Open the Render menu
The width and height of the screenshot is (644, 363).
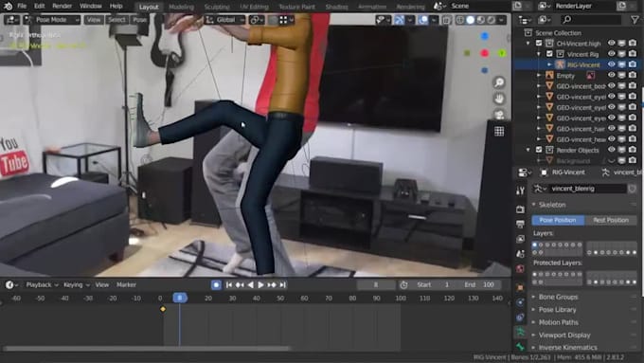point(63,7)
